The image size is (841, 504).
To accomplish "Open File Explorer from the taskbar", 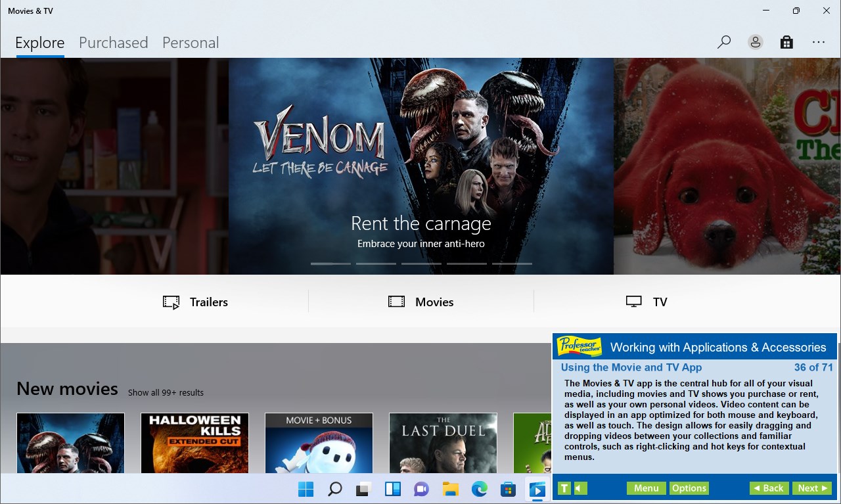I will pyautogui.click(x=450, y=489).
